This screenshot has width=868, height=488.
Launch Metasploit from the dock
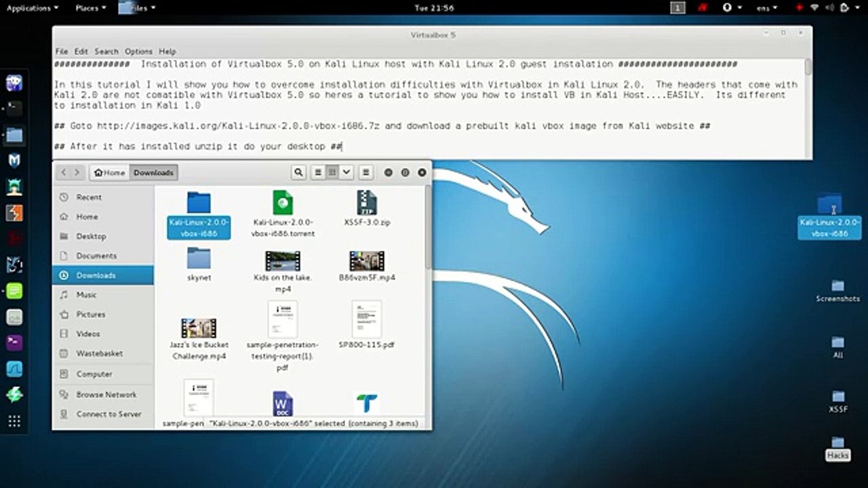pos(14,161)
